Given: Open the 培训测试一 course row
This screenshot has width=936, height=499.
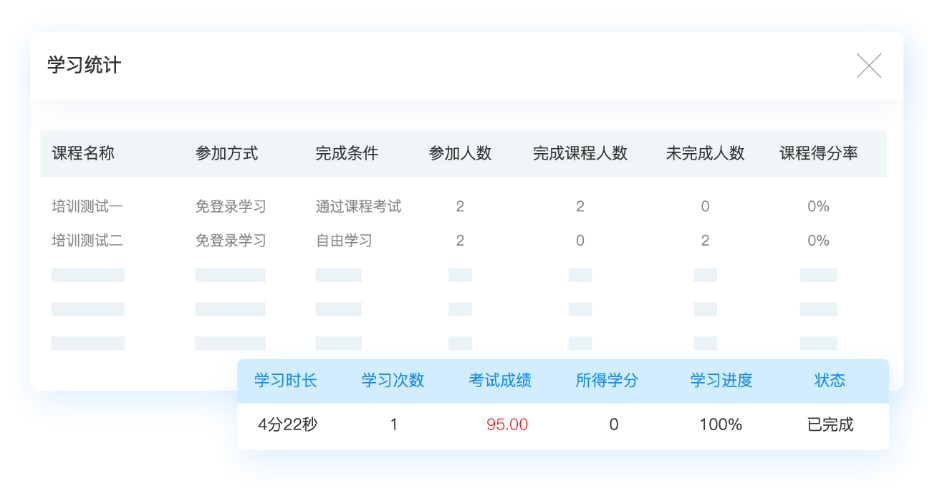Looking at the screenshot, I should (x=87, y=207).
